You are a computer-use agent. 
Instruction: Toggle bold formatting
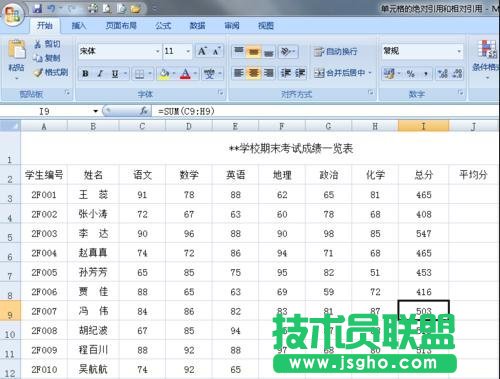85,73
